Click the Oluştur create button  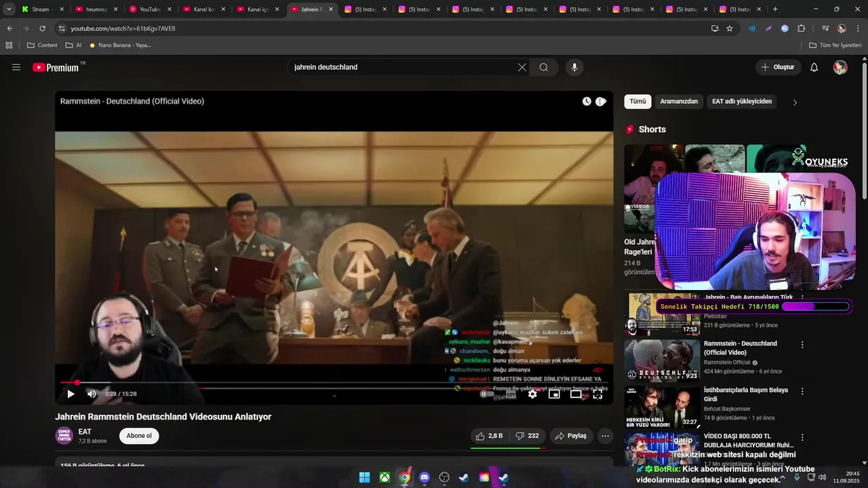[778, 67]
